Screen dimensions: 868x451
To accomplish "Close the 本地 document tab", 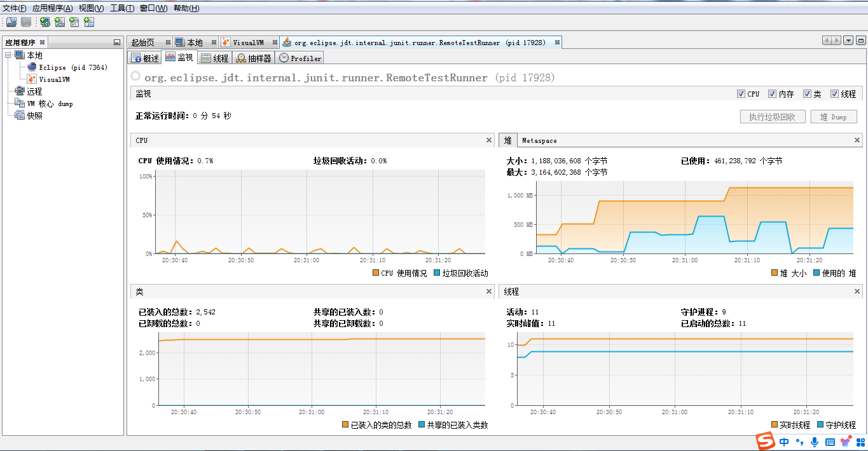I will (214, 42).
